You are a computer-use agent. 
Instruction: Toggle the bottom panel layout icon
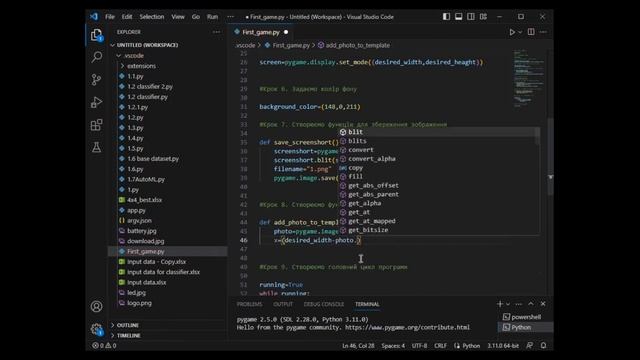pos(458,17)
